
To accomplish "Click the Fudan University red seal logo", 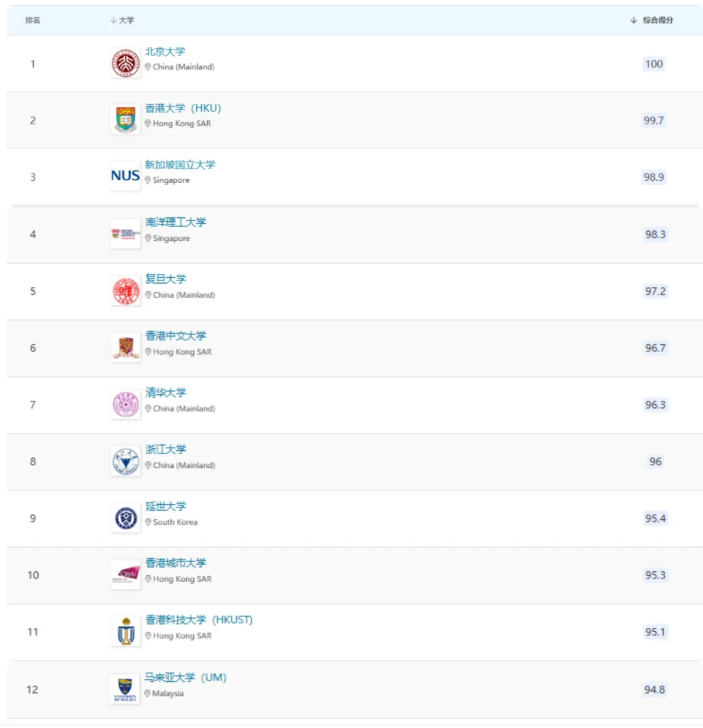I will coord(126,291).
